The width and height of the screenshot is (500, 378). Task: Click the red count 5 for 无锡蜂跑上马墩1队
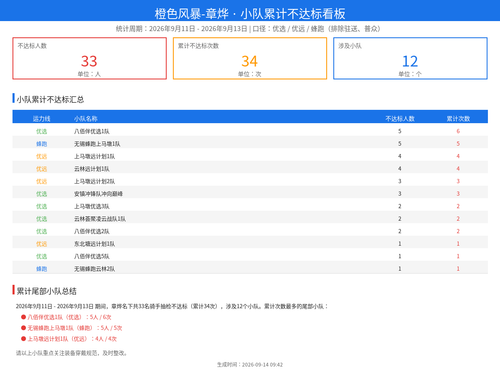(x=458, y=144)
